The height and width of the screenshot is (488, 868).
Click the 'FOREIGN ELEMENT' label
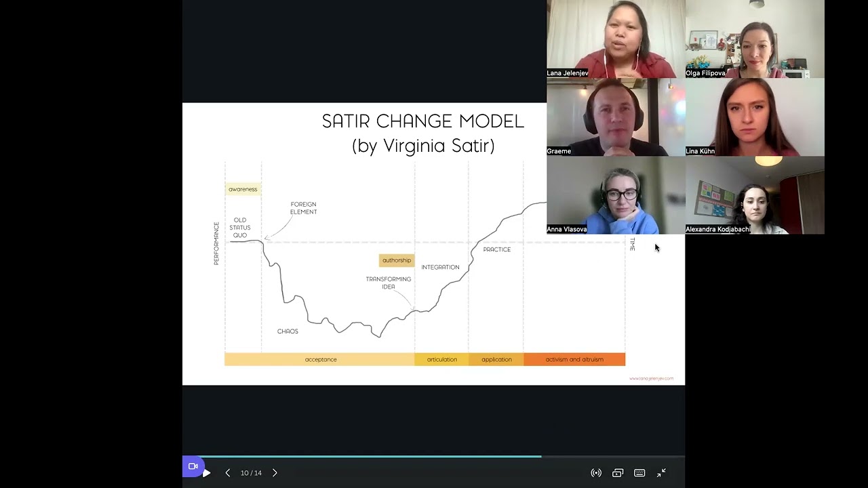point(303,208)
